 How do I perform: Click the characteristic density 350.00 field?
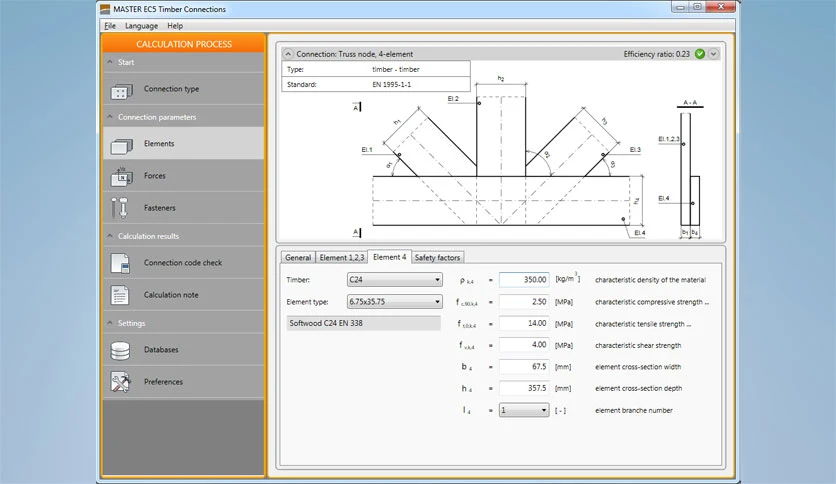[x=524, y=279]
